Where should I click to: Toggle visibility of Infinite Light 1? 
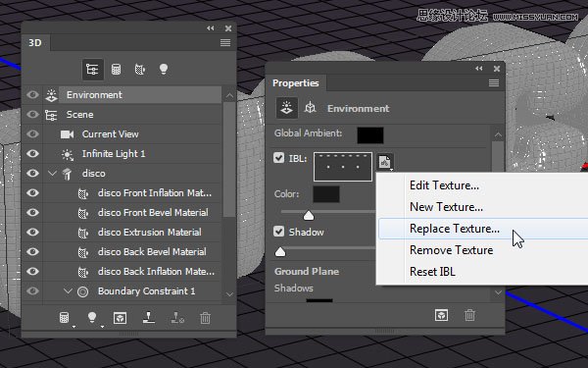[32, 154]
